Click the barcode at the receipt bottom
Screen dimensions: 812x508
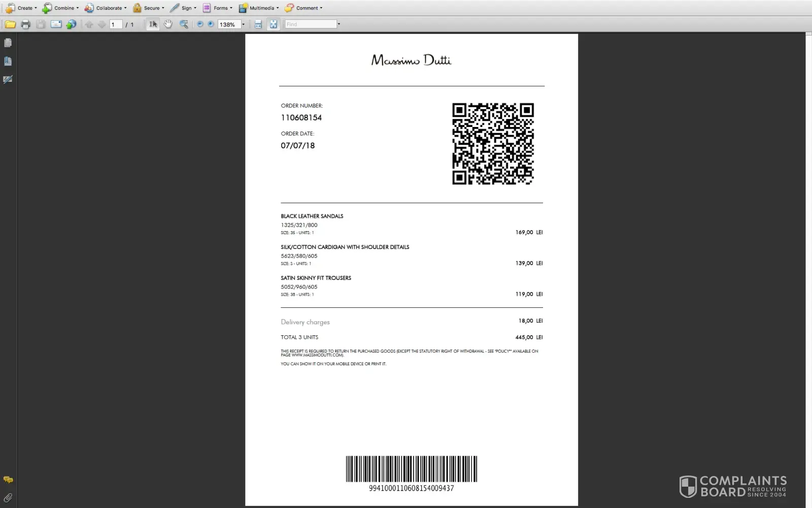[412, 468]
